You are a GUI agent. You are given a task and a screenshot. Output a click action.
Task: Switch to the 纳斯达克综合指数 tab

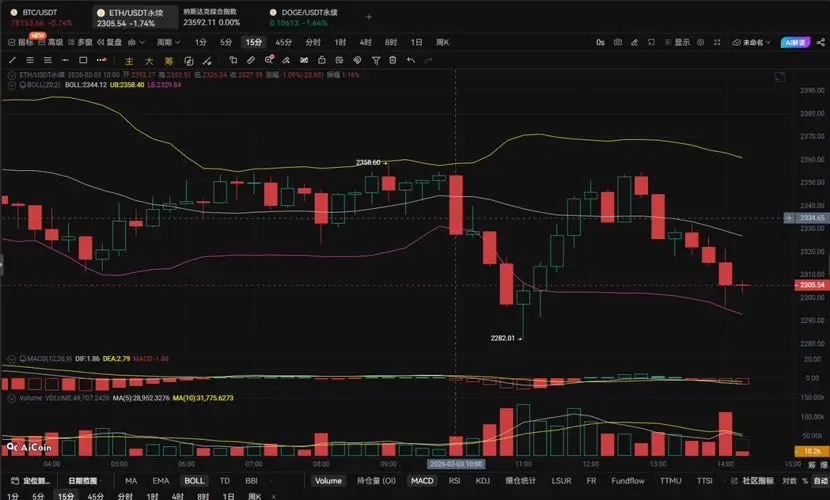point(212,17)
